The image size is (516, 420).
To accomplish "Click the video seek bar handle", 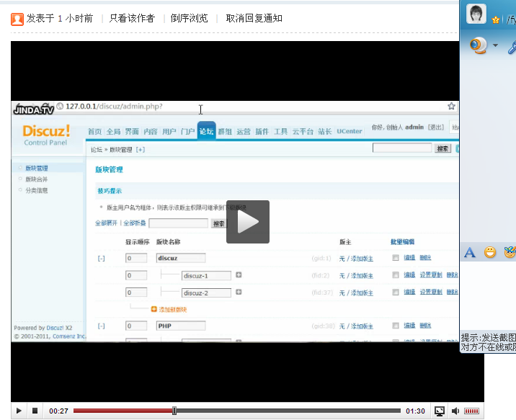I will (x=174, y=411).
